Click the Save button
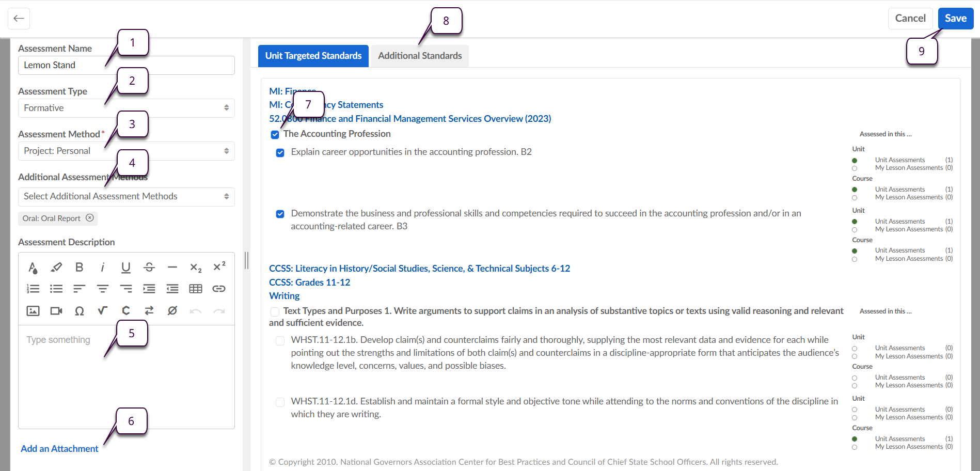The width and height of the screenshot is (980, 471). [955, 19]
